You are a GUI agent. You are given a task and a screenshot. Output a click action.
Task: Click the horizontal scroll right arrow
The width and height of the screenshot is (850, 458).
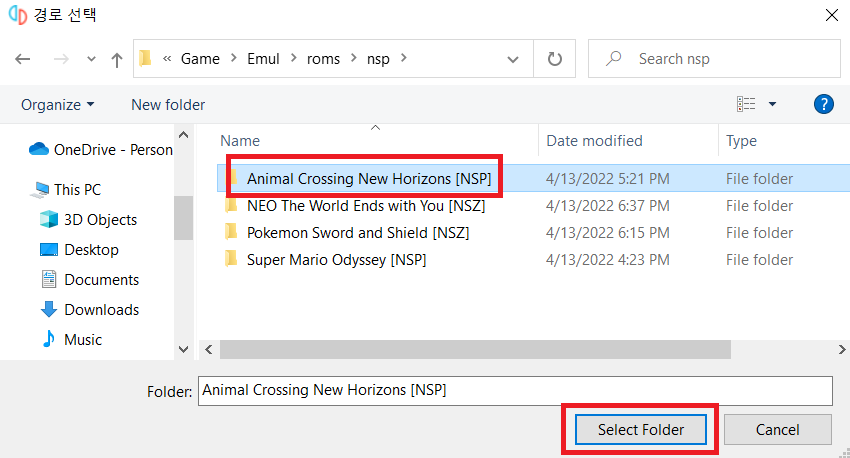(x=842, y=350)
